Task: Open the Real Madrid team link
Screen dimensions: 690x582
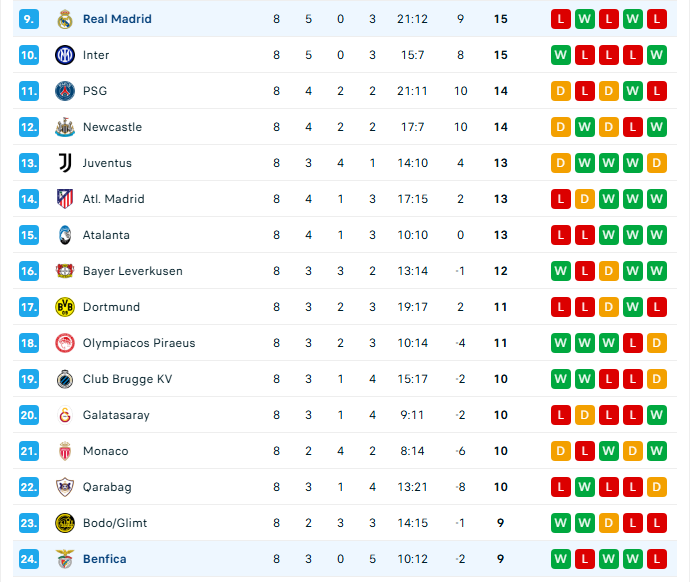Action: click(x=117, y=19)
